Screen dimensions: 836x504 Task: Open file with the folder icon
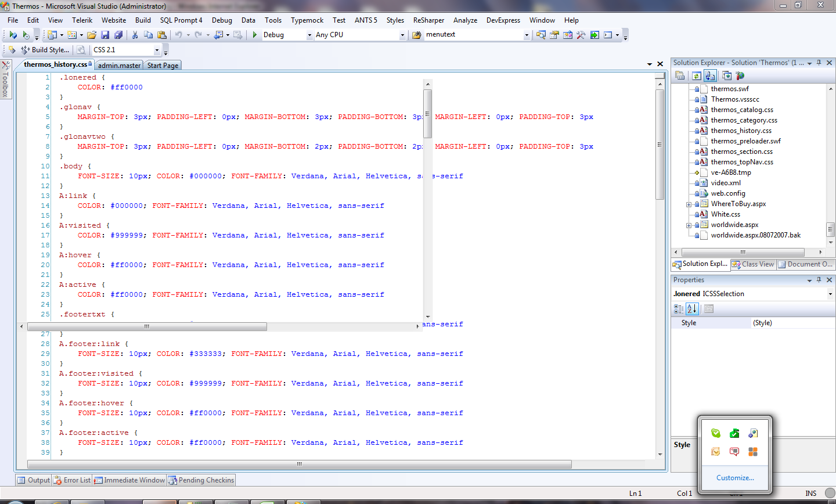92,35
